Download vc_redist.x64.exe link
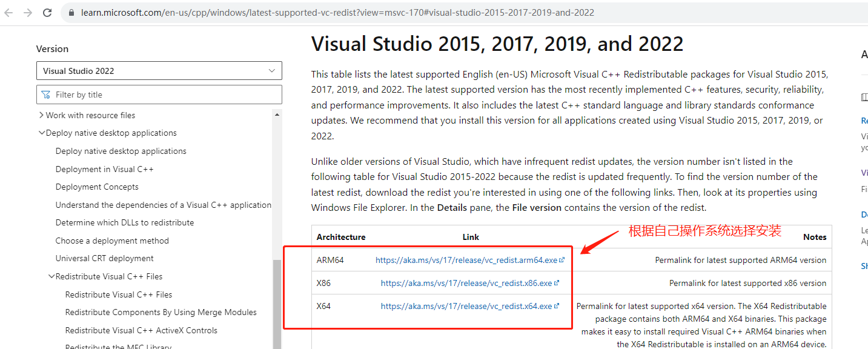The height and width of the screenshot is (349, 868). click(466, 306)
